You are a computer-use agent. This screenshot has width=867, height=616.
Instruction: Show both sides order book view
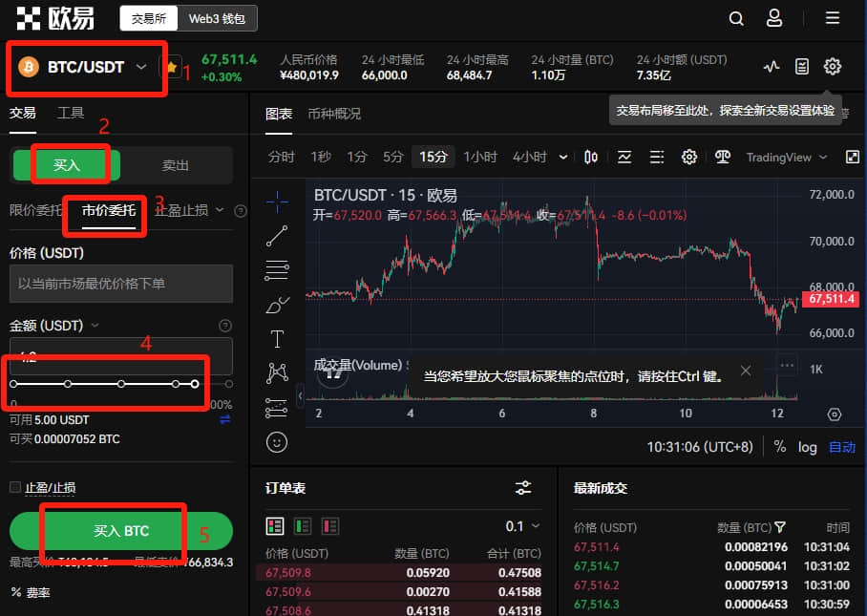pos(275,526)
